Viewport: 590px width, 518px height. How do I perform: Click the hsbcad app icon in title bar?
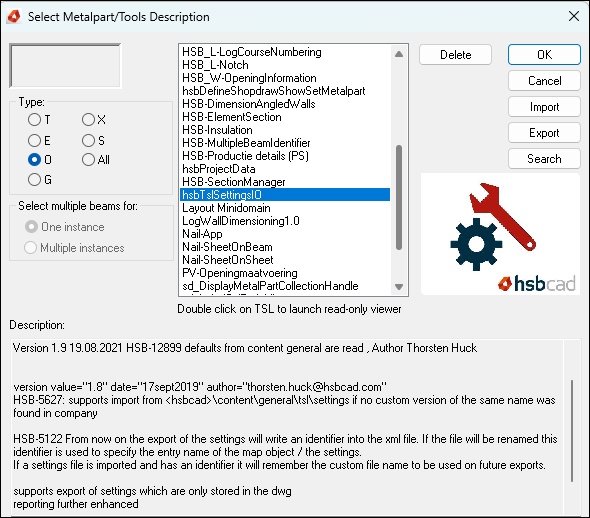(14, 17)
